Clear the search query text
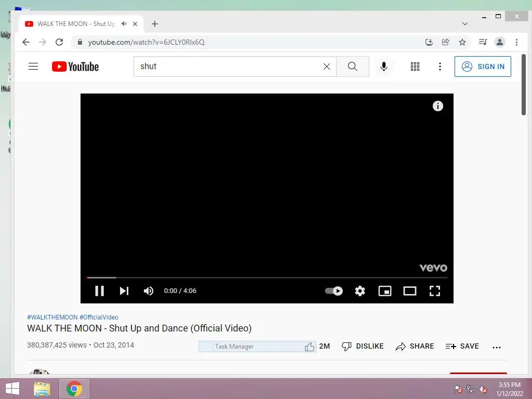The width and height of the screenshot is (532, 399). pos(327,66)
